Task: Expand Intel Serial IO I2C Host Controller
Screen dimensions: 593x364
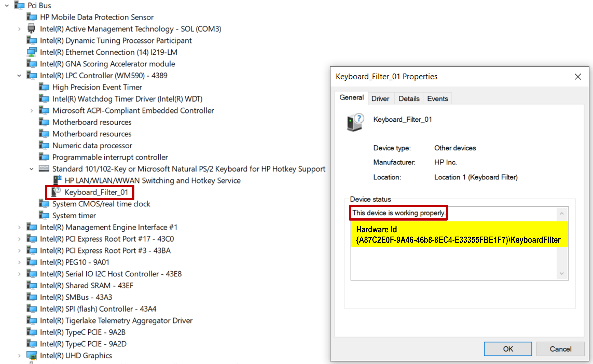Action: tap(19, 274)
